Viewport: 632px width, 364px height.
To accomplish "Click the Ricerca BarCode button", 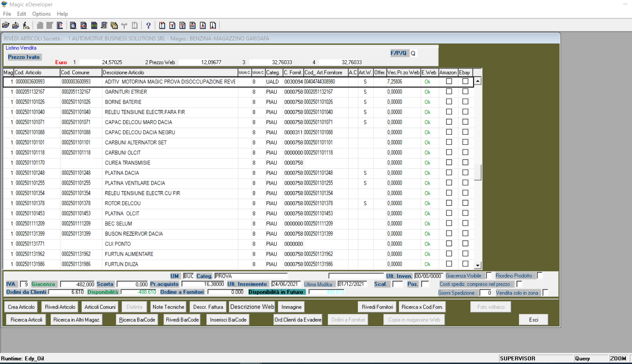I will tap(137, 320).
